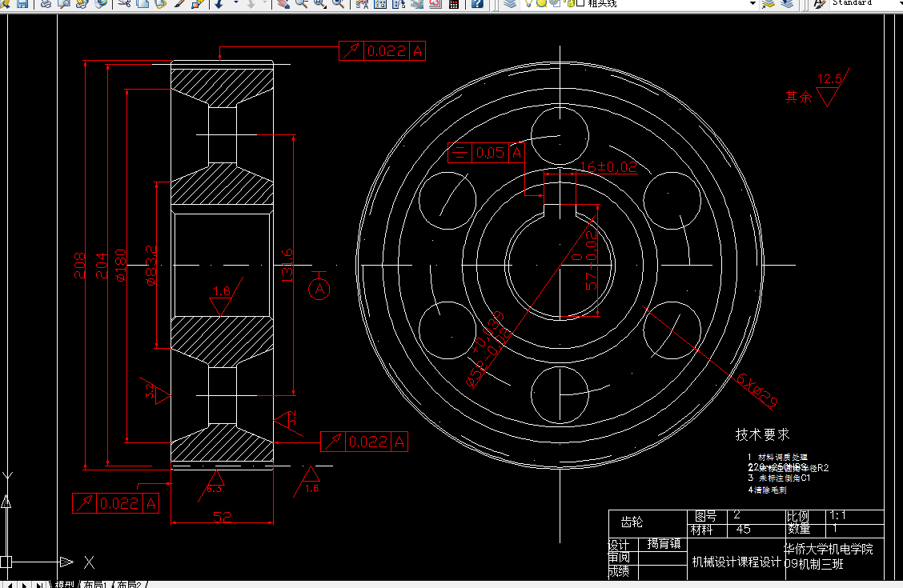Click the 3D DWF export icon
The height and width of the screenshot is (588, 903).
point(101,3)
